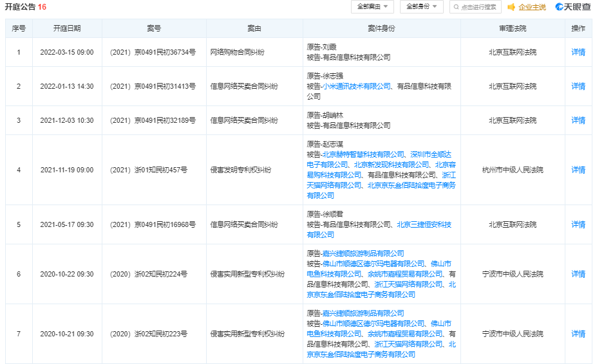The height and width of the screenshot is (364, 595).
Task: Open 详情 for case 京0491民初32189号
Action: pyautogui.click(x=578, y=120)
